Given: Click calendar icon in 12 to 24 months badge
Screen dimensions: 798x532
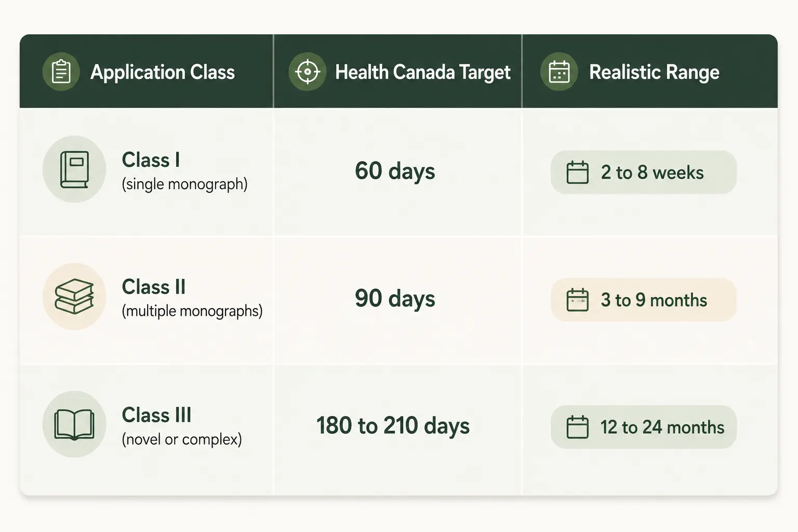Looking at the screenshot, I should 577,427.
